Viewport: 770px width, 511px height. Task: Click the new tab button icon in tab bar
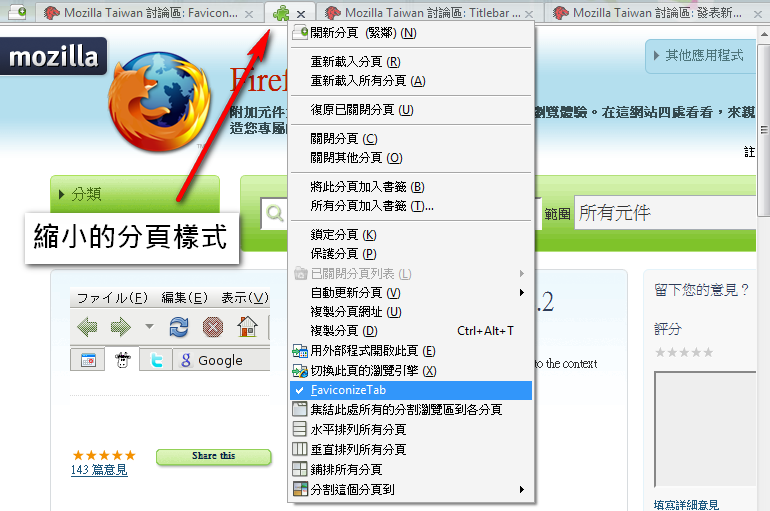(17, 11)
